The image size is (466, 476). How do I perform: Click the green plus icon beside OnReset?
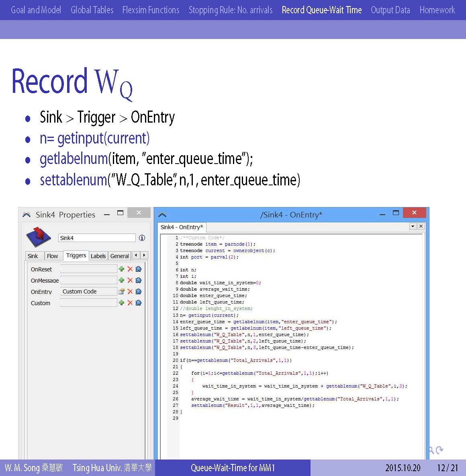pyautogui.click(x=121, y=269)
